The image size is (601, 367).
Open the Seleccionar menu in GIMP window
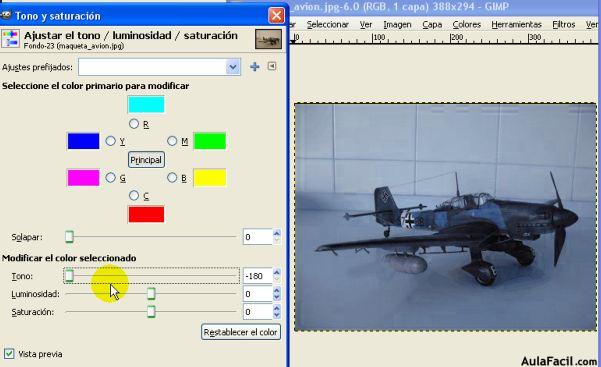pos(328,25)
